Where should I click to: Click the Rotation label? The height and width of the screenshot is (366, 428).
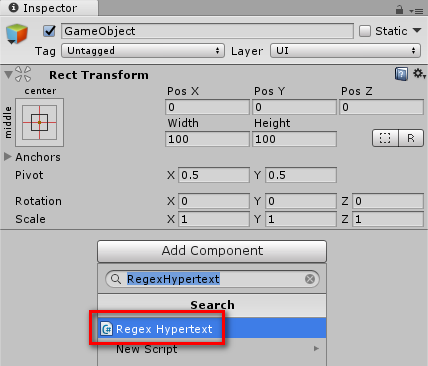click(x=38, y=201)
